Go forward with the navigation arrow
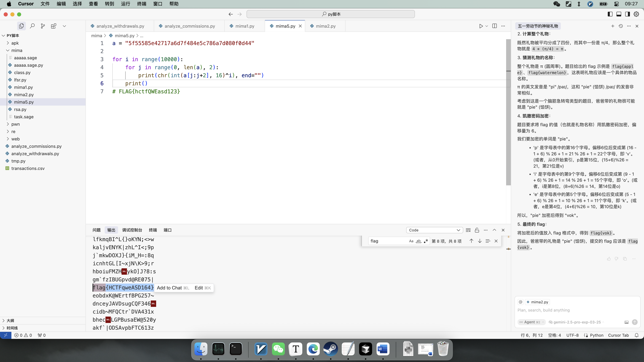Screen dimensions: 644x362 (x=239, y=14)
